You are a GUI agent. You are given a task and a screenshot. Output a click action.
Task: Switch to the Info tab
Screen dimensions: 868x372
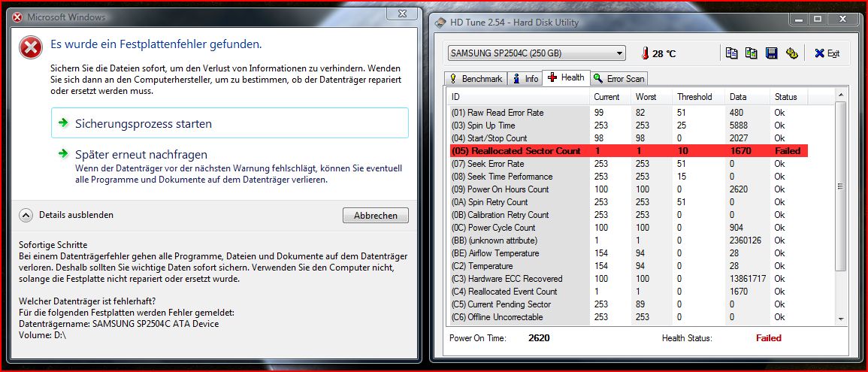point(525,79)
